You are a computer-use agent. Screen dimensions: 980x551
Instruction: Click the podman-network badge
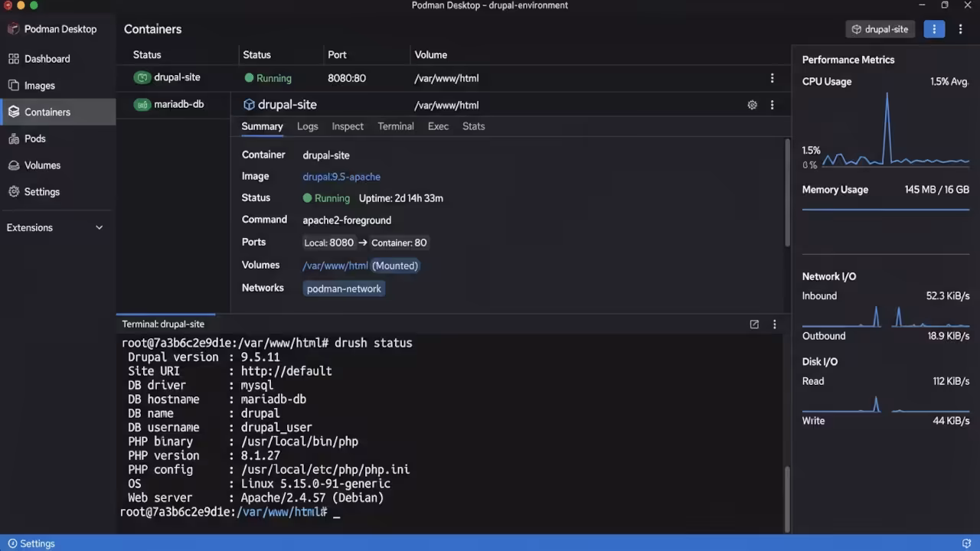point(344,289)
